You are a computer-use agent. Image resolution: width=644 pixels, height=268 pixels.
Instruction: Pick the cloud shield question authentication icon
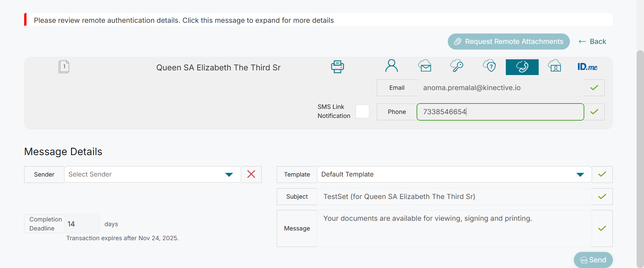point(489,66)
